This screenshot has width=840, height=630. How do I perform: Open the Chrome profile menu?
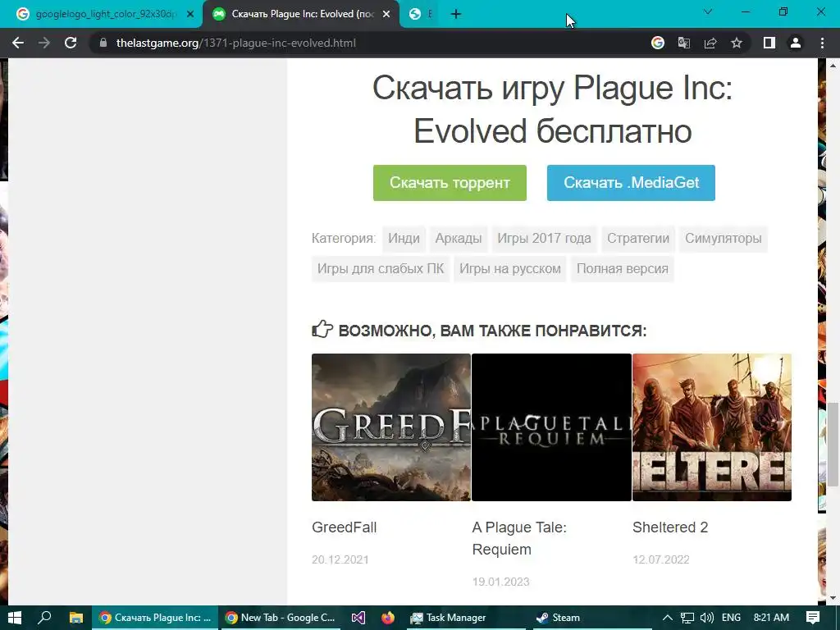[796, 43]
